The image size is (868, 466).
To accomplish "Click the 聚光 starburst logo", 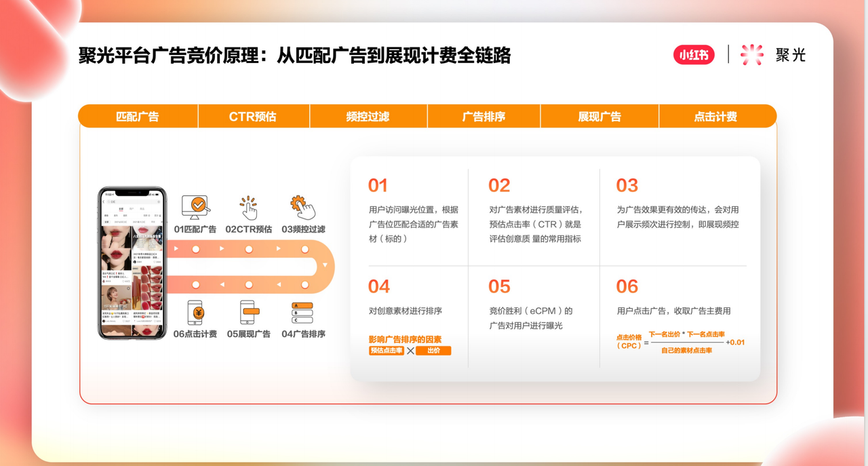I will tap(751, 55).
